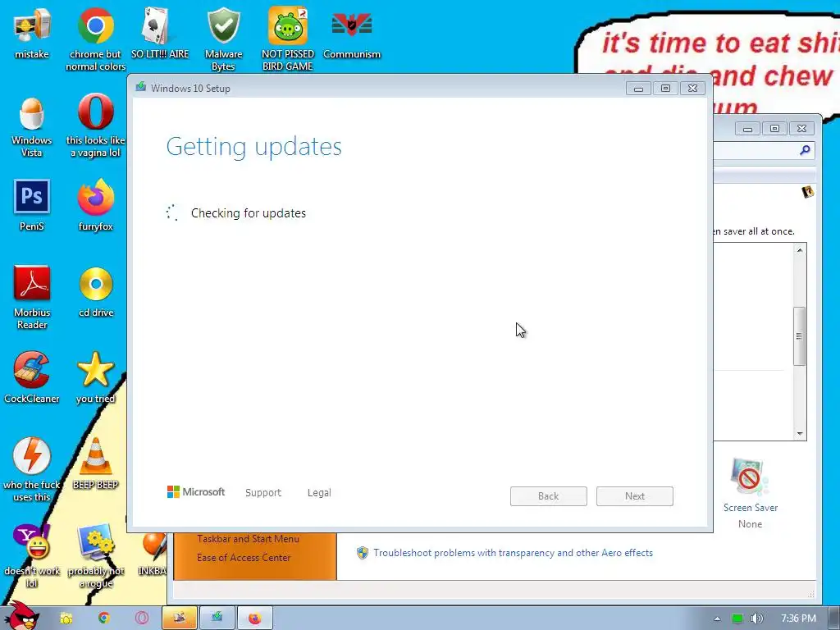Open the 'CockCleaner' desktop icon
This screenshot has height=630, width=840.
32,377
